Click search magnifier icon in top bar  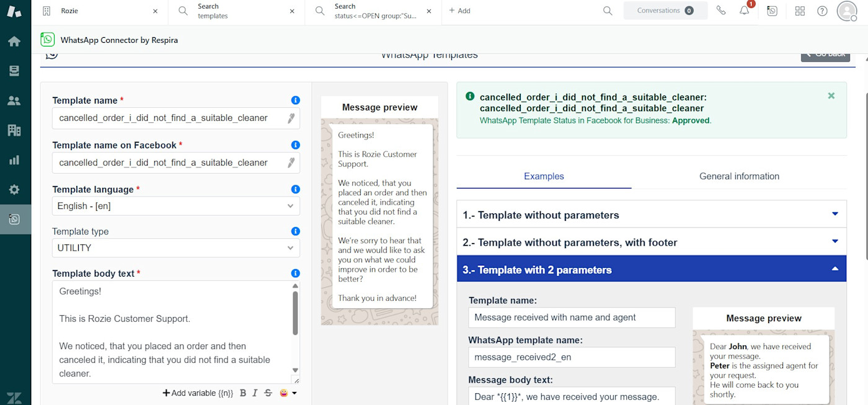[x=608, y=11]
